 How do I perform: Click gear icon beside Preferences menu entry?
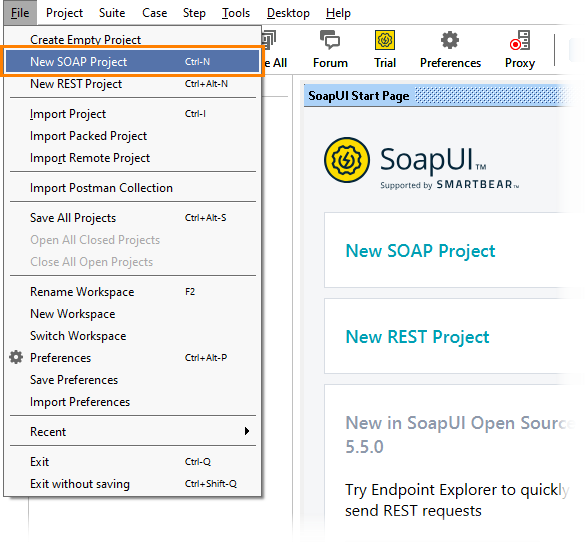point(16,358)
